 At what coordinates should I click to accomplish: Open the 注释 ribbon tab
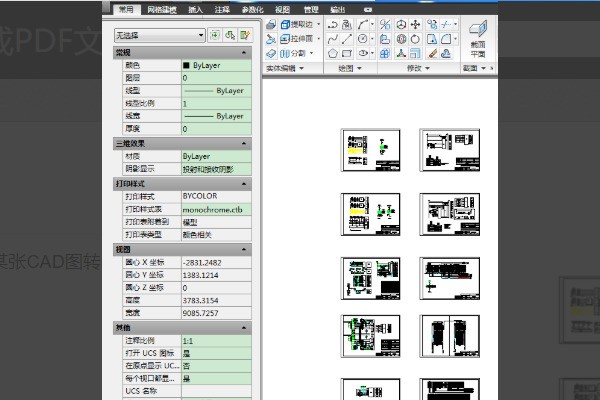[x=221, y=8]
